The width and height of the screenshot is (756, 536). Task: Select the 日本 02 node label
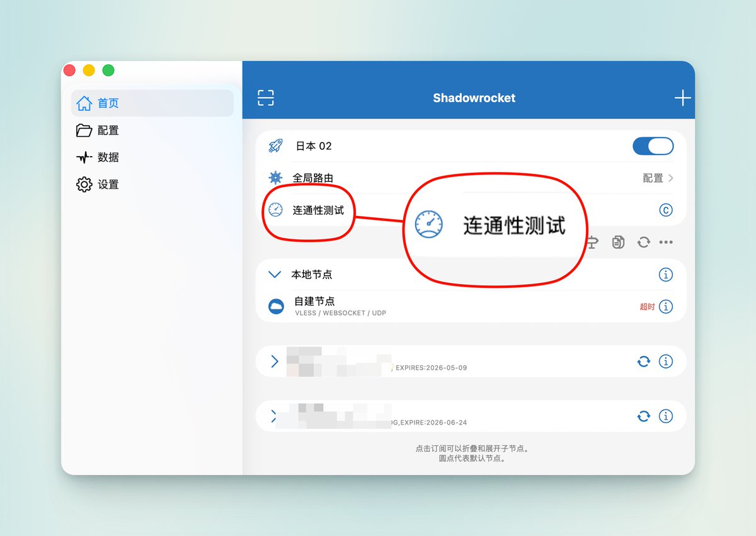[x=314, y=146]
